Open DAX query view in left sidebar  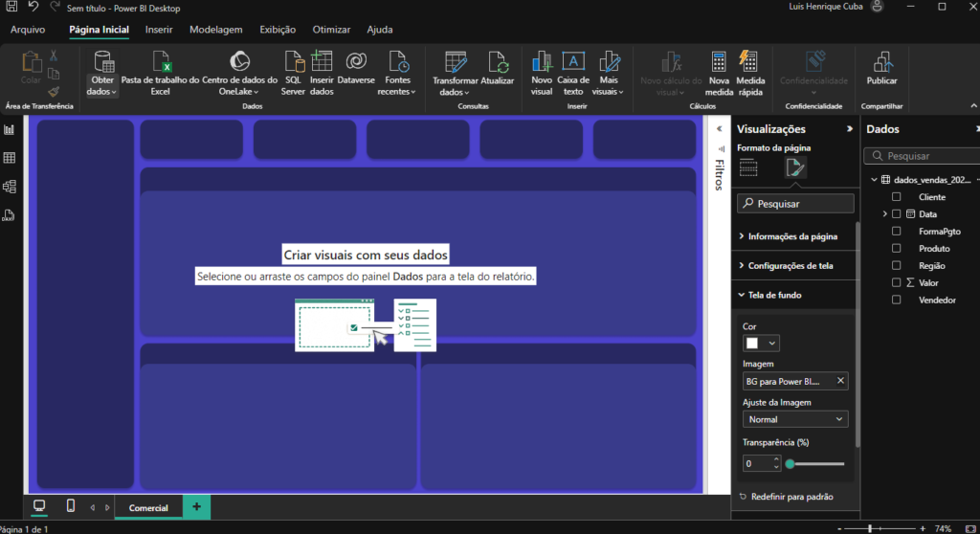pos(10,215)
